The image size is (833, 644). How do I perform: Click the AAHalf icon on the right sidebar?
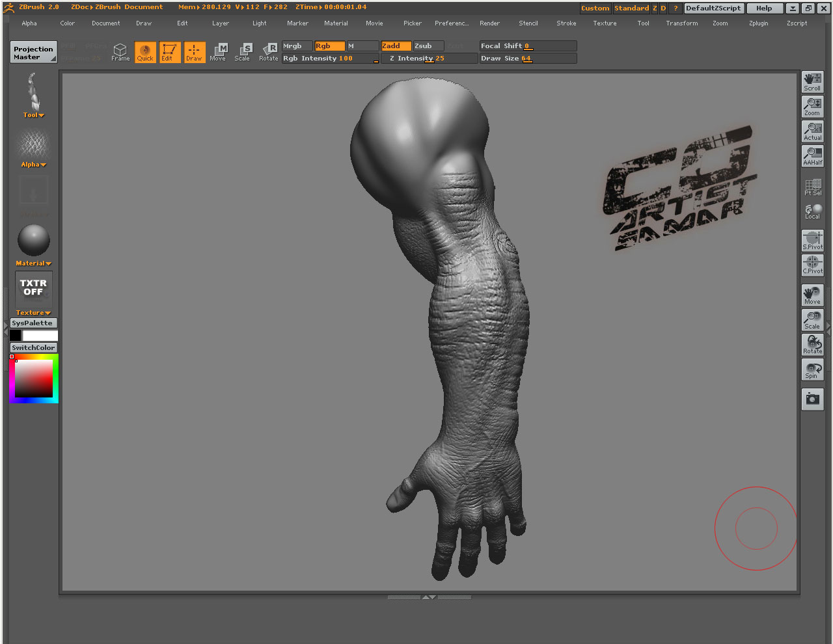pyautogui.click(x=812, y=155)
